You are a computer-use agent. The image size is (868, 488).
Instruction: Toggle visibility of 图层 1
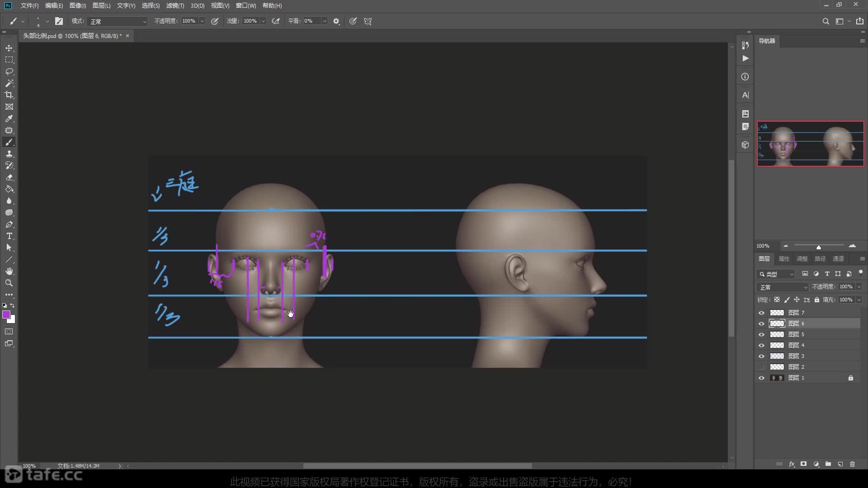tap(761, 378)
